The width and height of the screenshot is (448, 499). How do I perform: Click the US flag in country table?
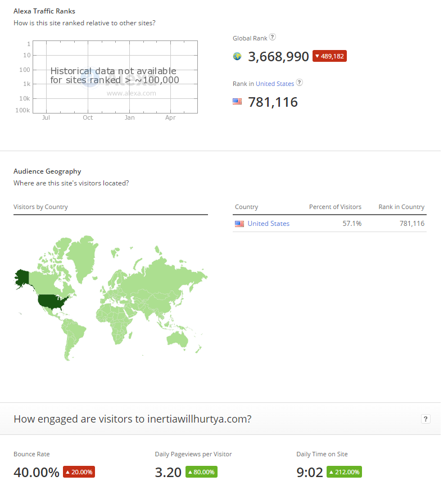239,224
